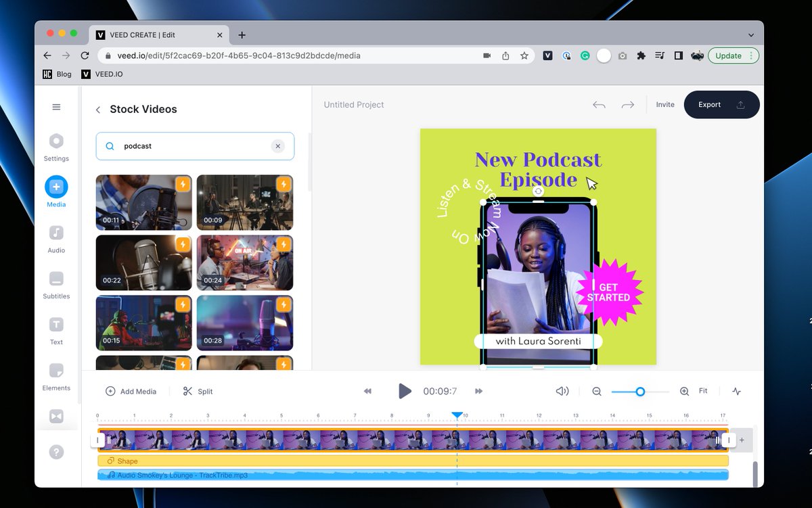Viewport: 812px width, 508px height.
Task: Open the VEED.IO bookmark
Action: tap(102, 74)
